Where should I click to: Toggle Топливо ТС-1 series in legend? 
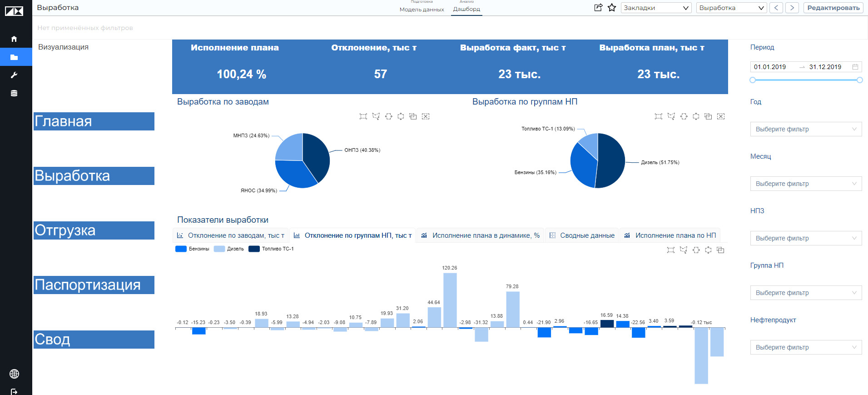271,249
